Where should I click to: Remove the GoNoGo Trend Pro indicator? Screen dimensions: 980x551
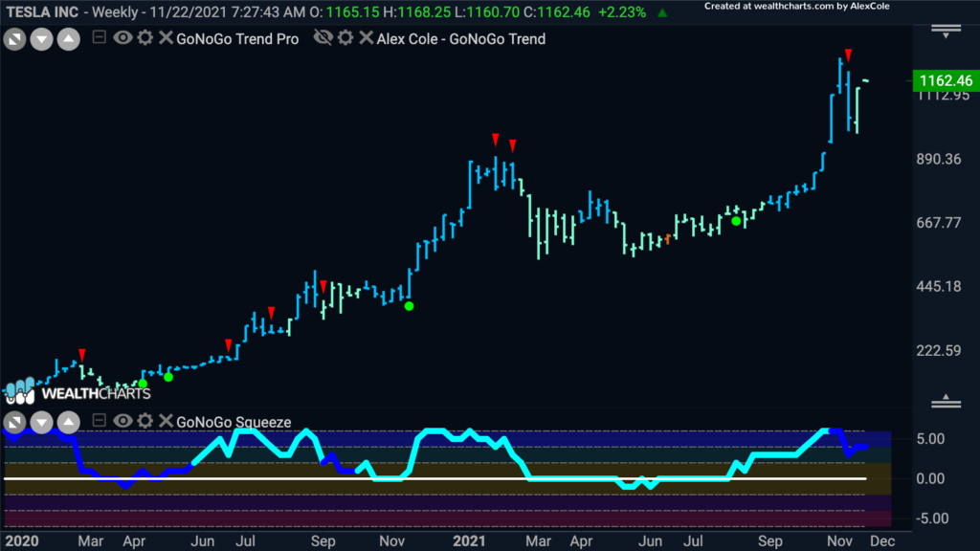click(x=166, y=37)
